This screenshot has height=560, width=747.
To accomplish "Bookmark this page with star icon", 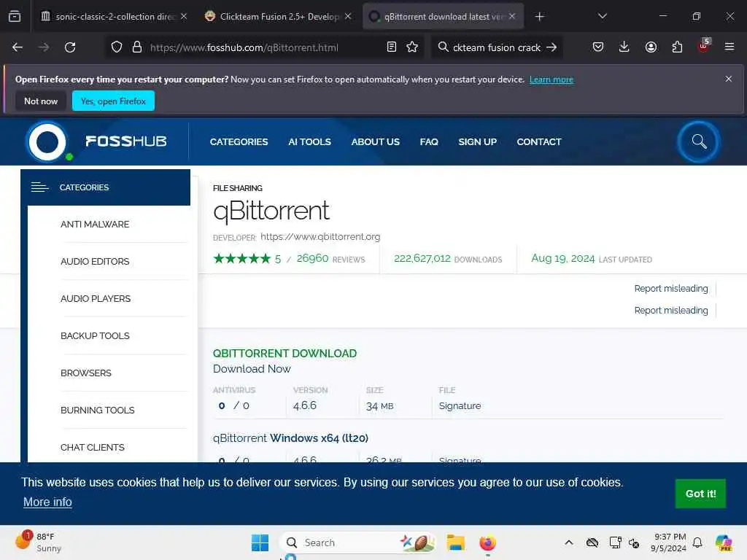I will click(x=412, y=47).
